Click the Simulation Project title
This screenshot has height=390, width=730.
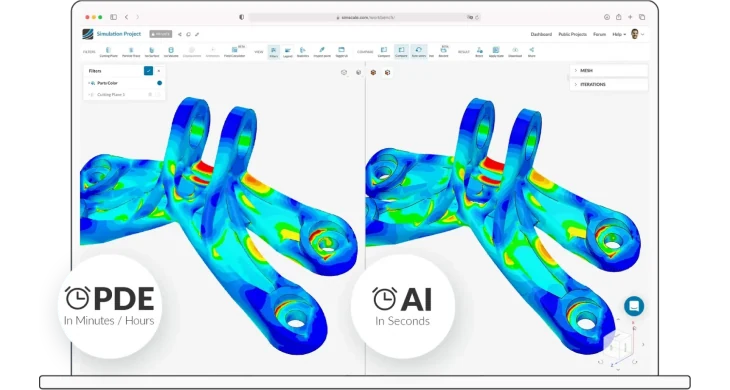point(119,34)
